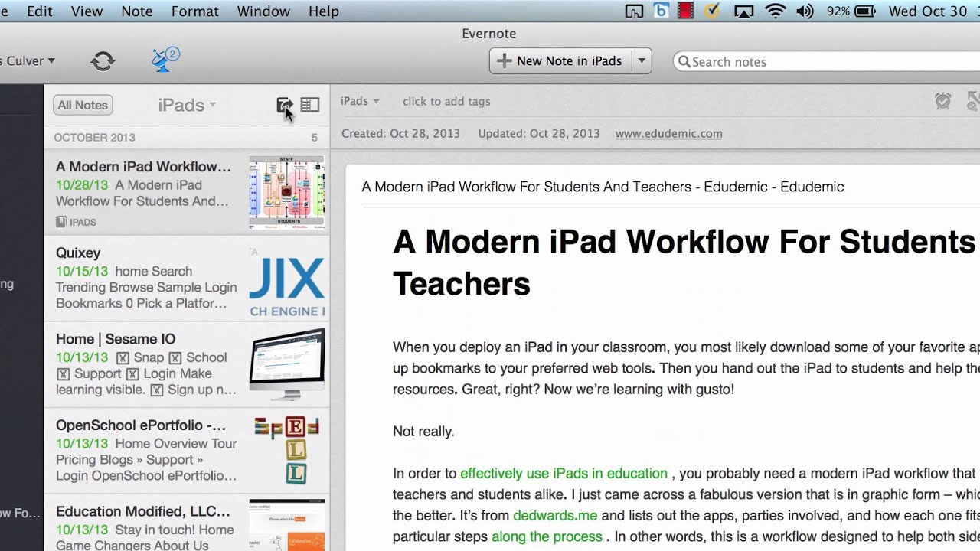Open the Window menu
This screenshot has height=551, width=980.
click(x=263, y=11)
